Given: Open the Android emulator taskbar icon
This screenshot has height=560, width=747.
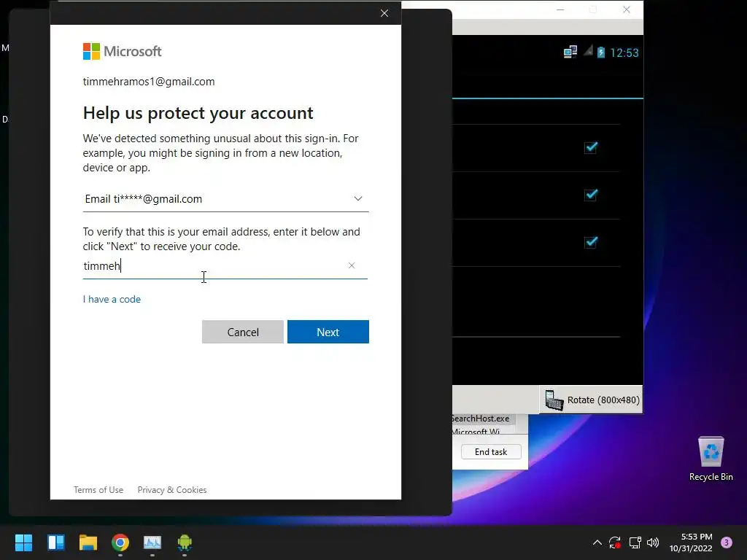Looking at the screenshot, I should (x=185, y=542).
